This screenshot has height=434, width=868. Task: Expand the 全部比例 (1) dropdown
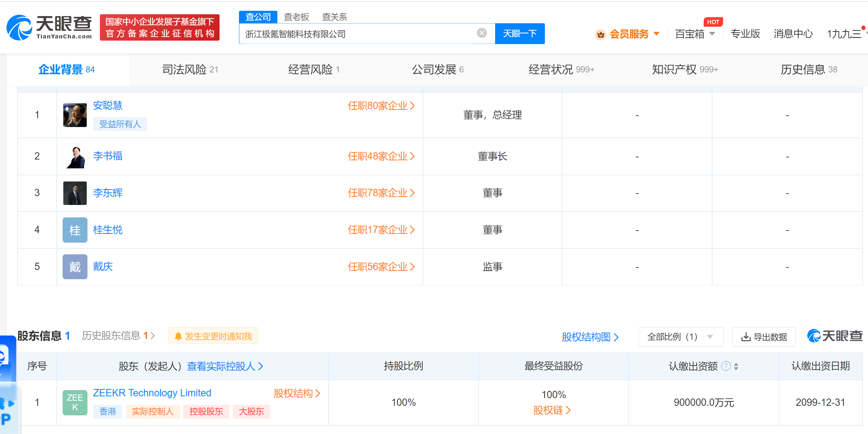681,337
